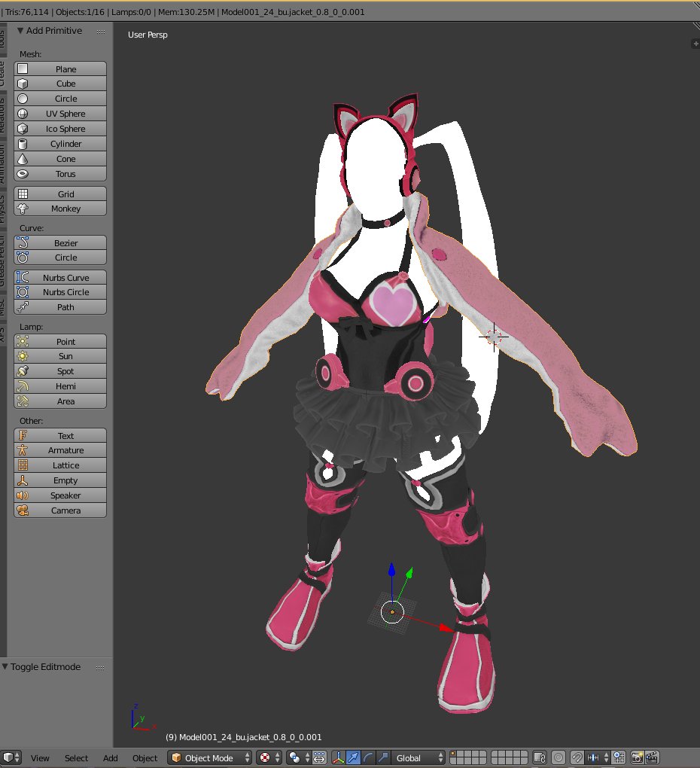Click the Torus icon button

tap(23, 174)
